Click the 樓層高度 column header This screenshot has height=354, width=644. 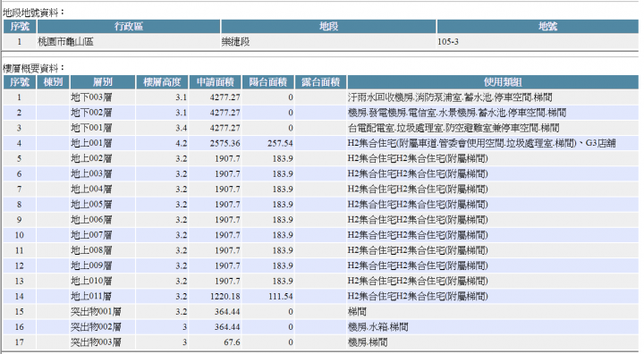162,82
